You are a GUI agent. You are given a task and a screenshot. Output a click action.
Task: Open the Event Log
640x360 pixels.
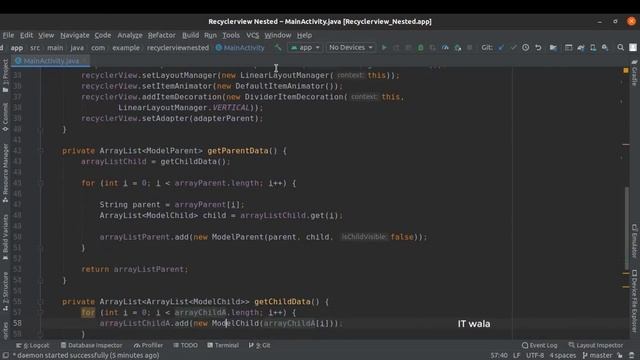coord(539,345)
